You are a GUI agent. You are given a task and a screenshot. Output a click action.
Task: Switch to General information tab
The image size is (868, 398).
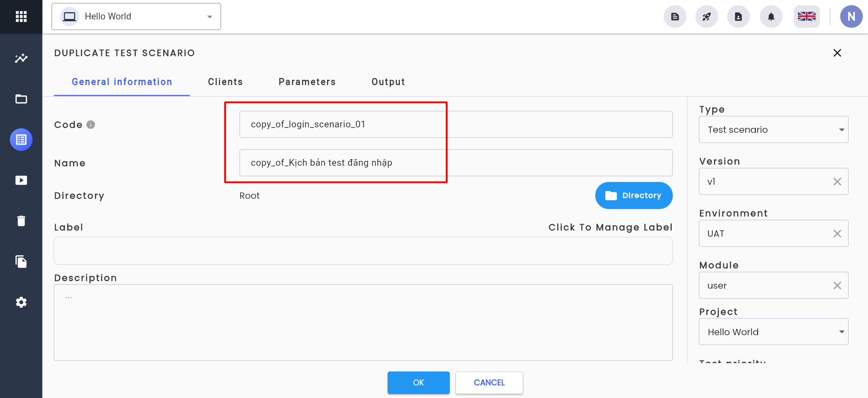[122, 82]
